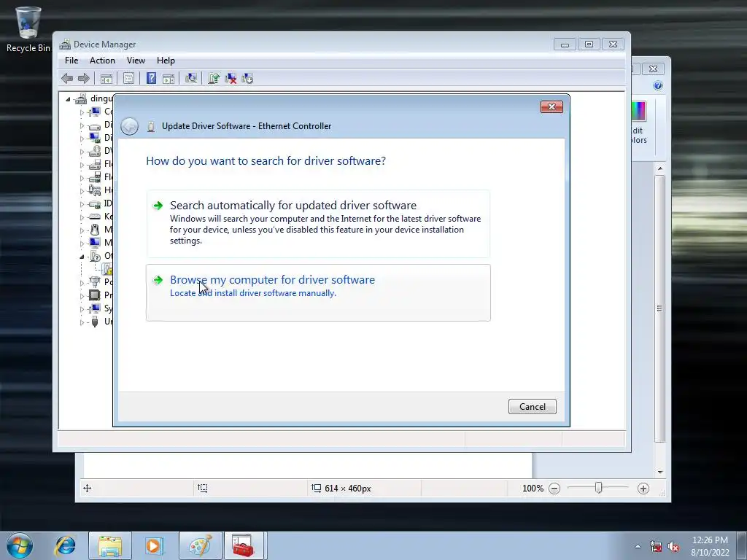Expand the Keyboards tree node
The width and height of the screenshot is (747, 560).
tap(82, 217)
